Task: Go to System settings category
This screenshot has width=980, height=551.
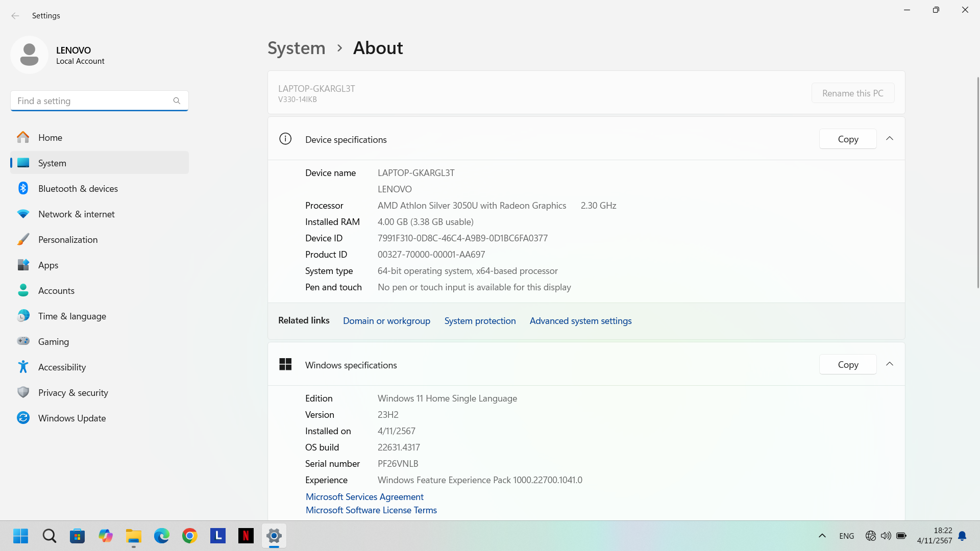Action: point(100,163)
